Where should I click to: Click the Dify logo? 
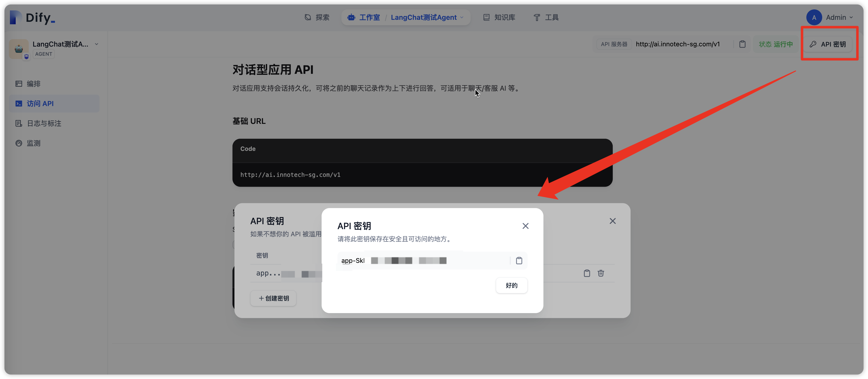[32, 17]
